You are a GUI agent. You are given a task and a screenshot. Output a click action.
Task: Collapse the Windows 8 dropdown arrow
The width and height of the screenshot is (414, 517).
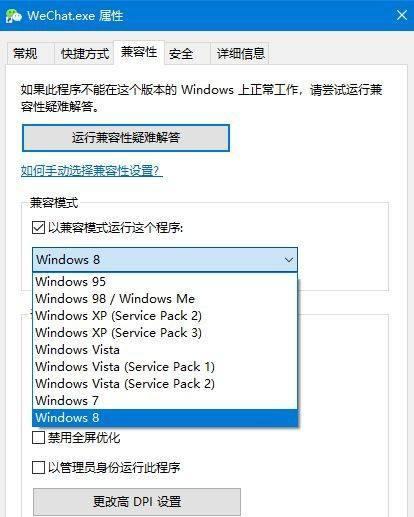pos(289,260)
